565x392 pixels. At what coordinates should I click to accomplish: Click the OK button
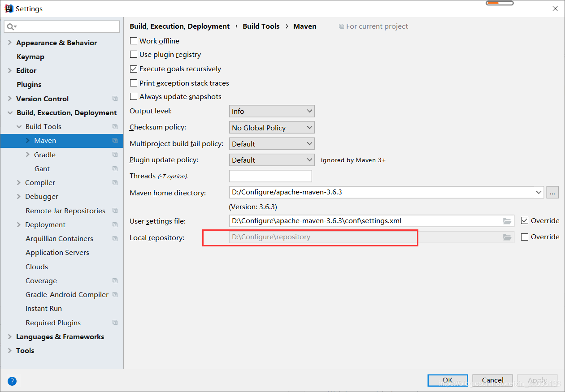click(448, 380)
